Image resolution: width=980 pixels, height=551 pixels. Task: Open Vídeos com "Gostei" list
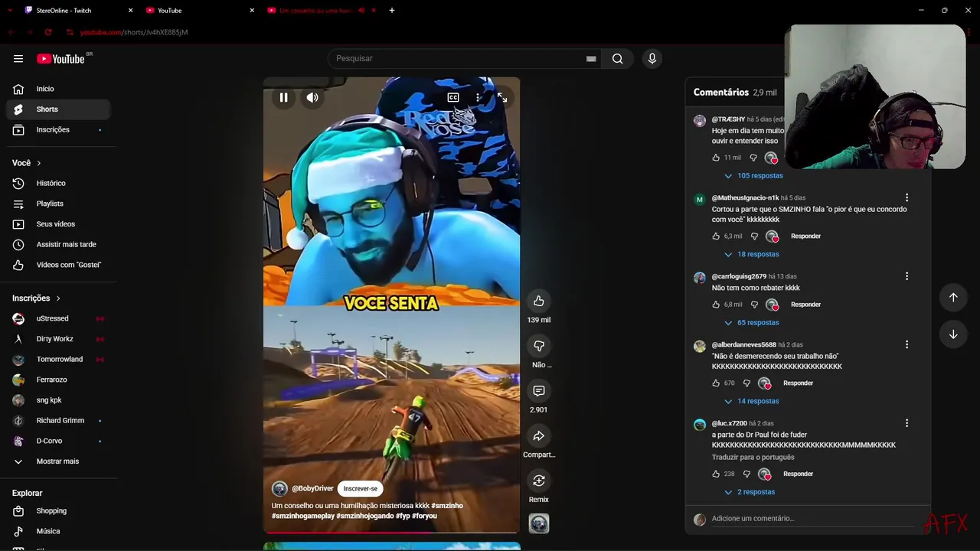(58, 265)
